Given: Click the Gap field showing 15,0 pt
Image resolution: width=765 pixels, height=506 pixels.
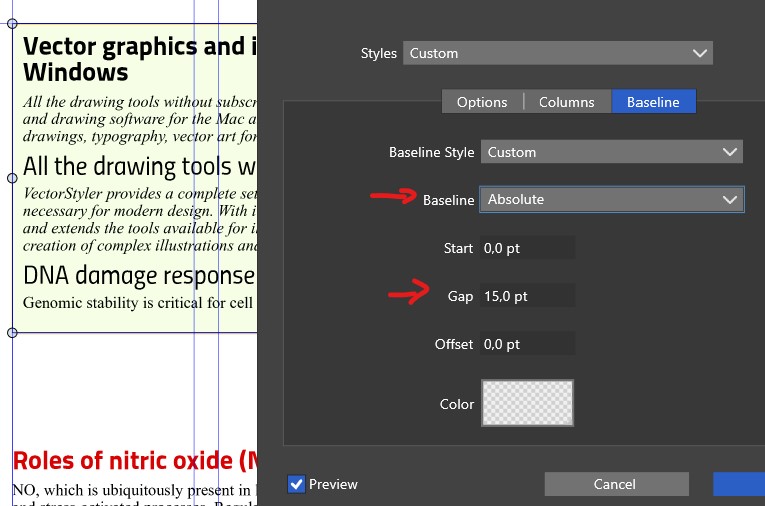Looking at the screenshot, I should [x=527, y=296].
